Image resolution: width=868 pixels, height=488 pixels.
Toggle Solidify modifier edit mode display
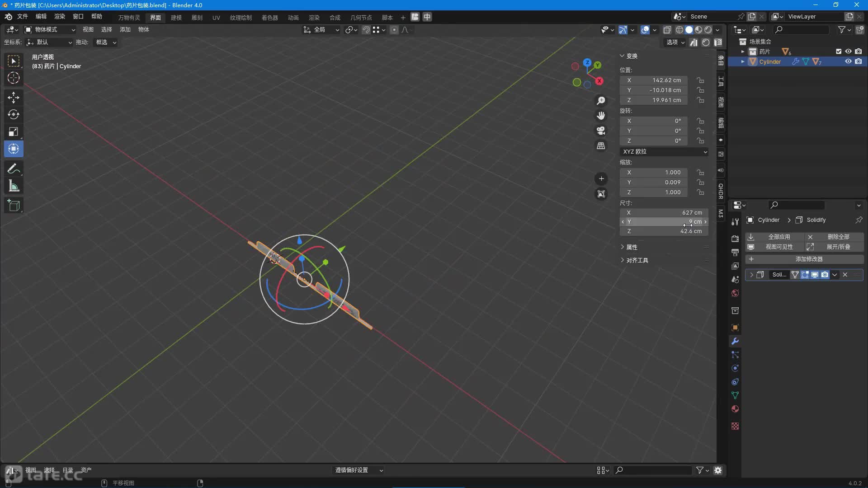pyautogui.click(x=805, y=274)
